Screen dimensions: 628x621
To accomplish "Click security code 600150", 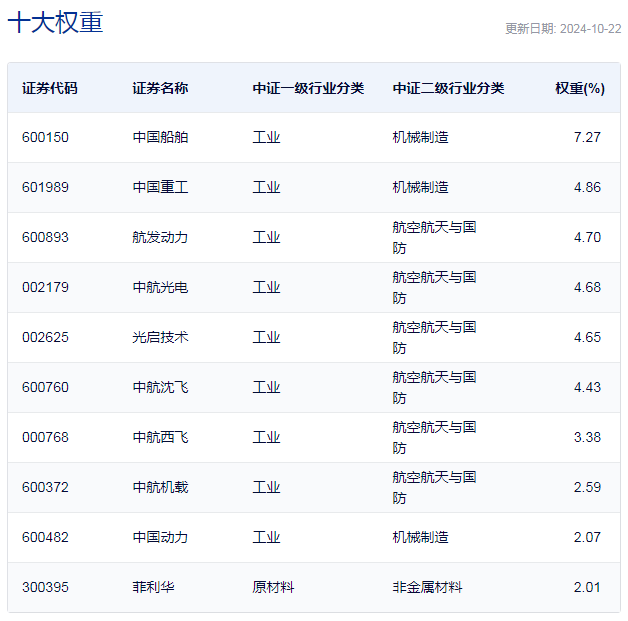I will (x=45, y=137).
